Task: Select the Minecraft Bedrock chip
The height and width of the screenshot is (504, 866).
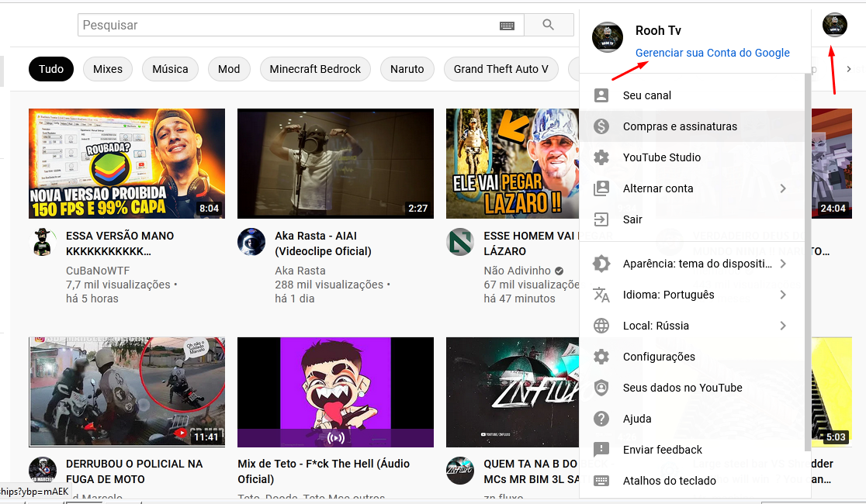Action: point(315,69)
